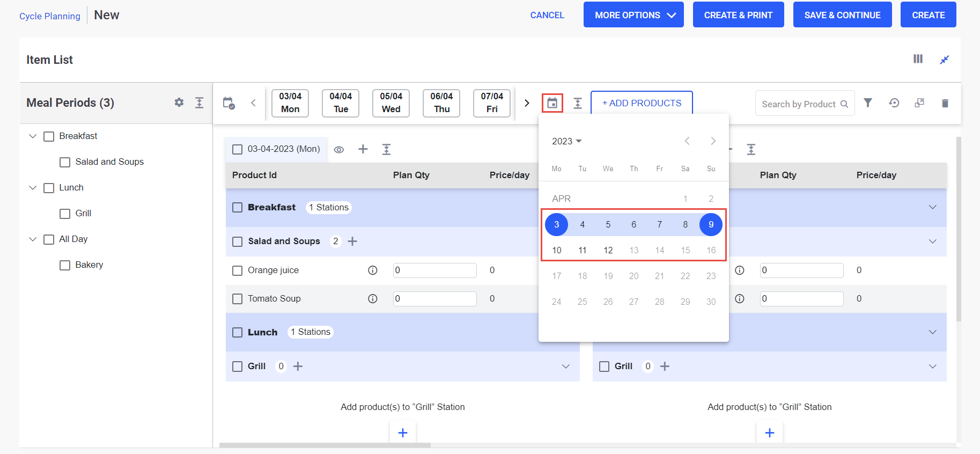980x454 pixels.
Task: Click SAVE & CONTINUE button
Action: [x=842, y=15]
